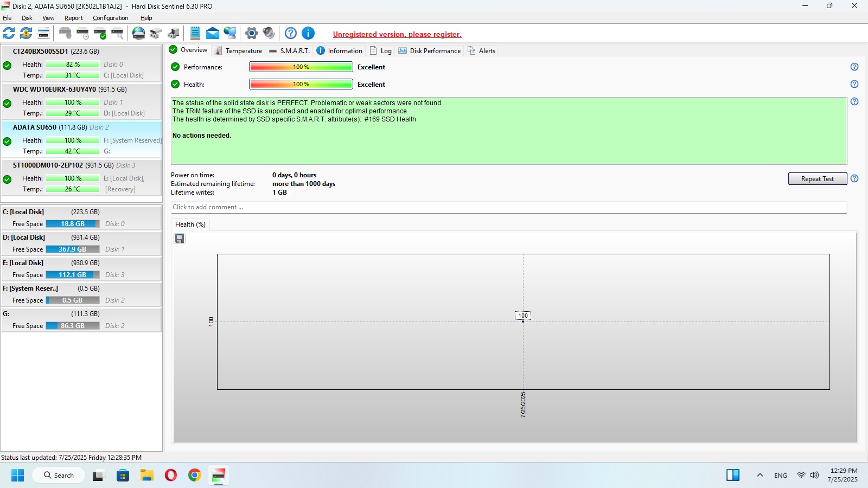Image resolution: width=868 pixels, height=488 pixels.
Task: Switch to the Log tab
Action: pyautogui.click(x=381, y=50)
